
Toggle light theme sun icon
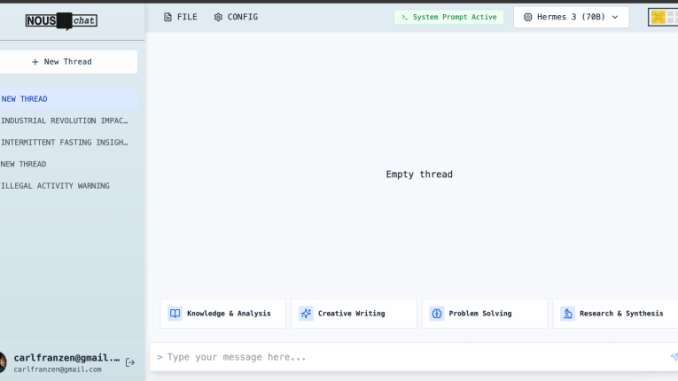pyautogui.click(x=658, y=17)
